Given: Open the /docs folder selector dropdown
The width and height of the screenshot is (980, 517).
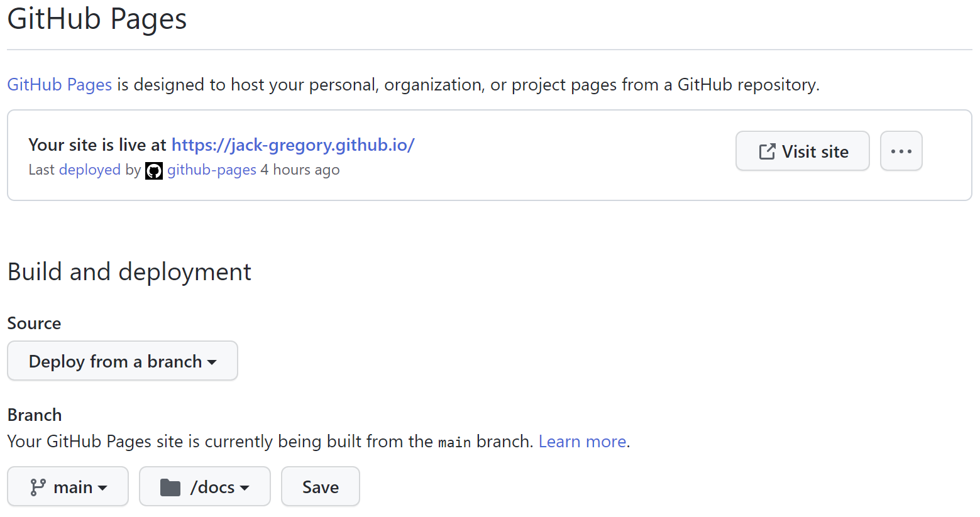Looking at the screenshot, I should (x=205, y=487).
